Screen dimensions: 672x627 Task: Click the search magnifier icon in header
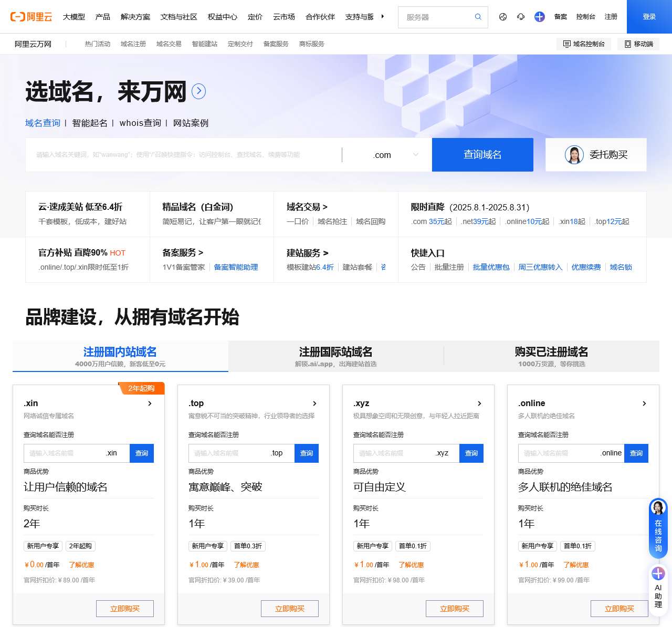pos(478,17)
